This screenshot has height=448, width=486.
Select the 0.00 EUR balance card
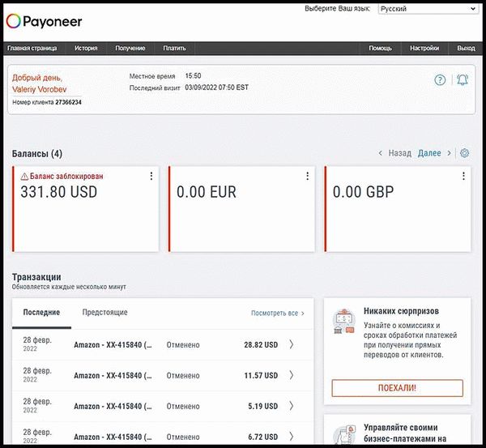pos(241,209)
